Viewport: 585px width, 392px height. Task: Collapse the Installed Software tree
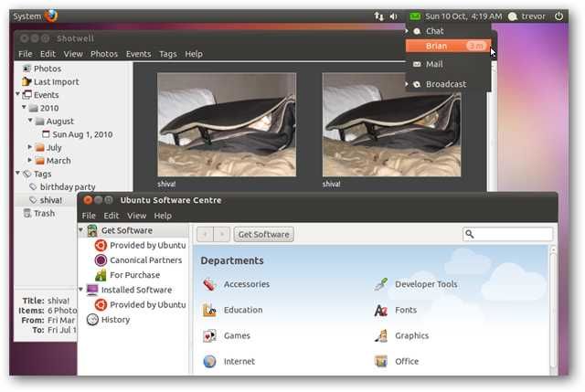click(x=81, y=290)
